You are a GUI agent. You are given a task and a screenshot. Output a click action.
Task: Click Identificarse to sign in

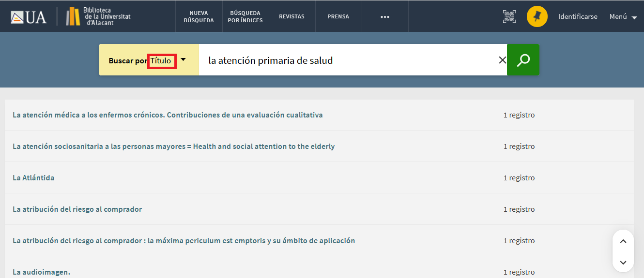pyautogui.click(x=578, y=16)
